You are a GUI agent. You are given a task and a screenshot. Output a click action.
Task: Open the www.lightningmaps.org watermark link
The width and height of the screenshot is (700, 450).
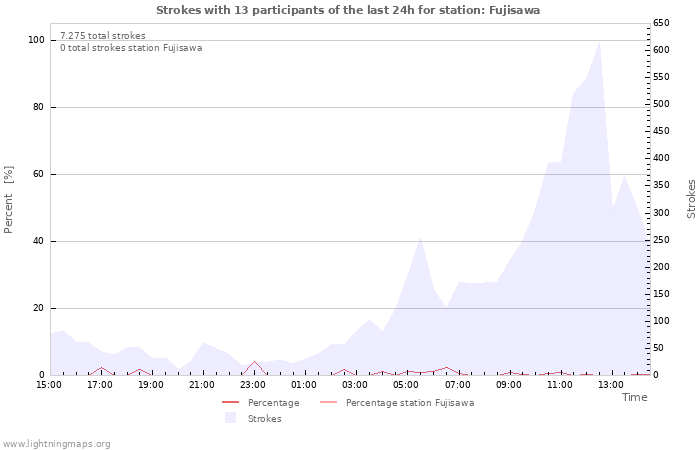(56, 443)
